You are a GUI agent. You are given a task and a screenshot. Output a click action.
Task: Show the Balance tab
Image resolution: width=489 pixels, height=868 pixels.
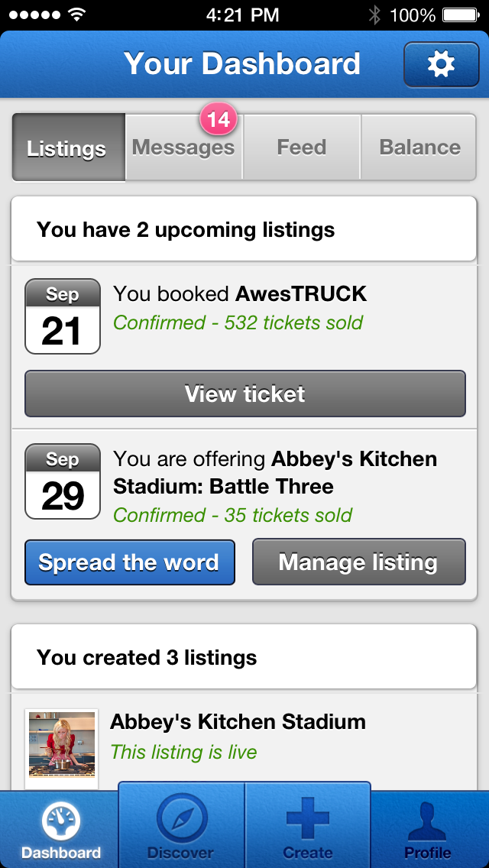click(419, 147)
